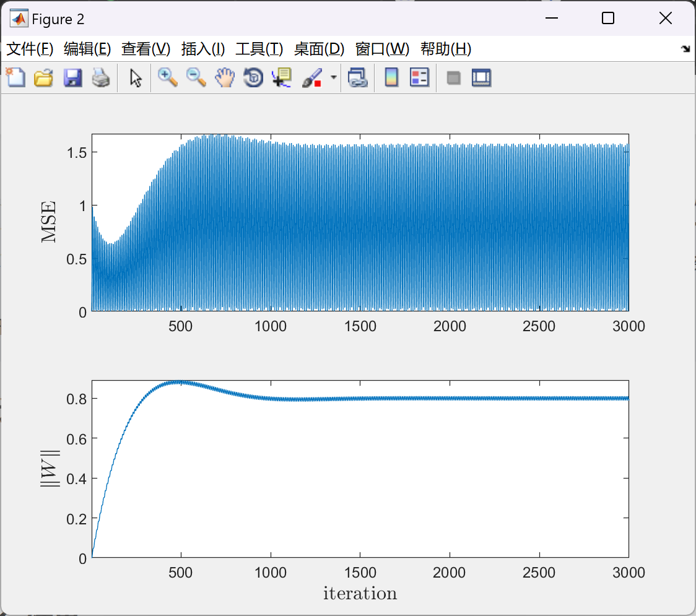Open the 帮助(H) menu
696x616 pixels.
pos(446,49)
